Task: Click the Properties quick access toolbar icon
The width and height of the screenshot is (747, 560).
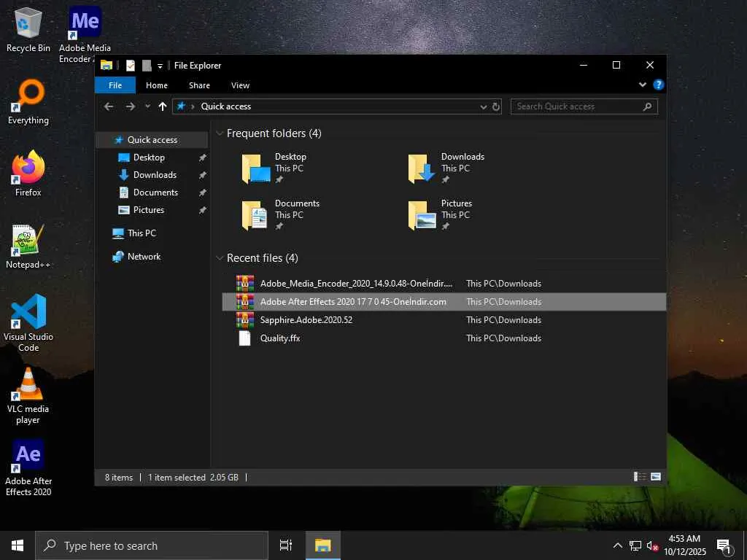Action: click(x=130, y=65)
